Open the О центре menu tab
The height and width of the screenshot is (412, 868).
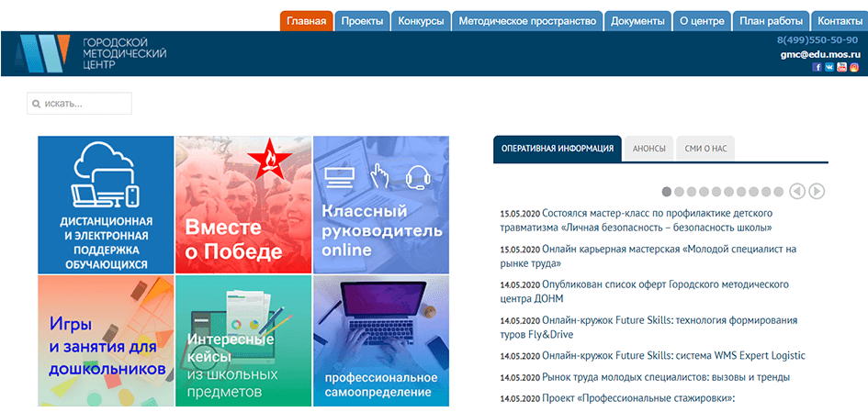(x=702, y=21)
